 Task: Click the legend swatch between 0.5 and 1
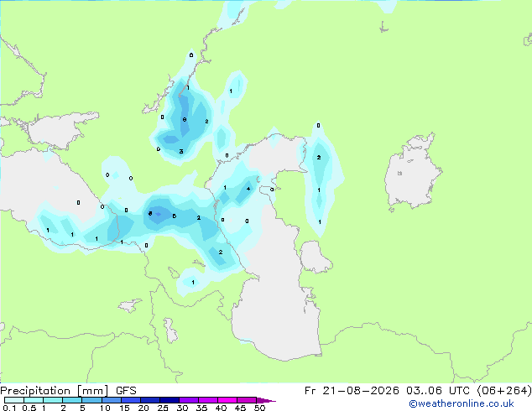tap(34, 400)
